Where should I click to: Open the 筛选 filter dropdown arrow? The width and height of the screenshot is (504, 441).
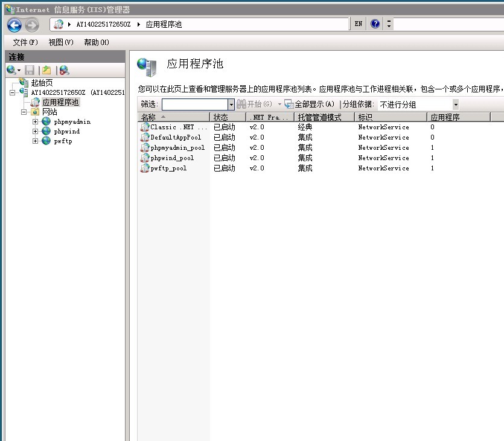[231, 104]
